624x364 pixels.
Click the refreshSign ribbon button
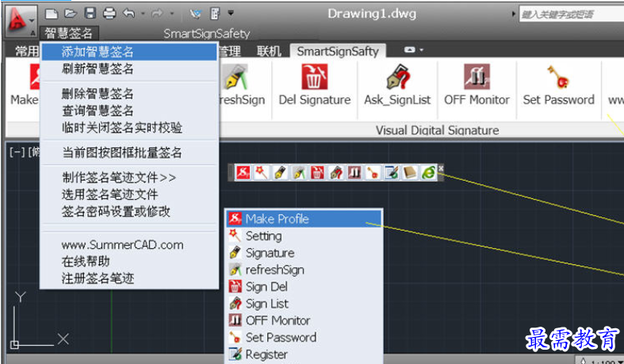[242, 85]
